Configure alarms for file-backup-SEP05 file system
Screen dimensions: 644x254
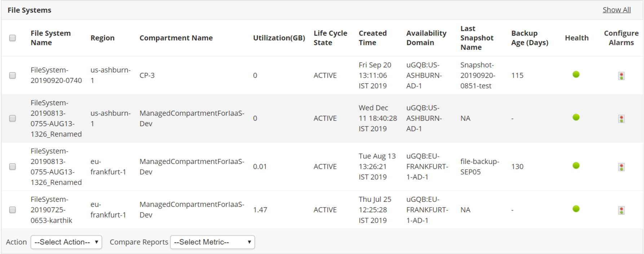pos(621,167)
